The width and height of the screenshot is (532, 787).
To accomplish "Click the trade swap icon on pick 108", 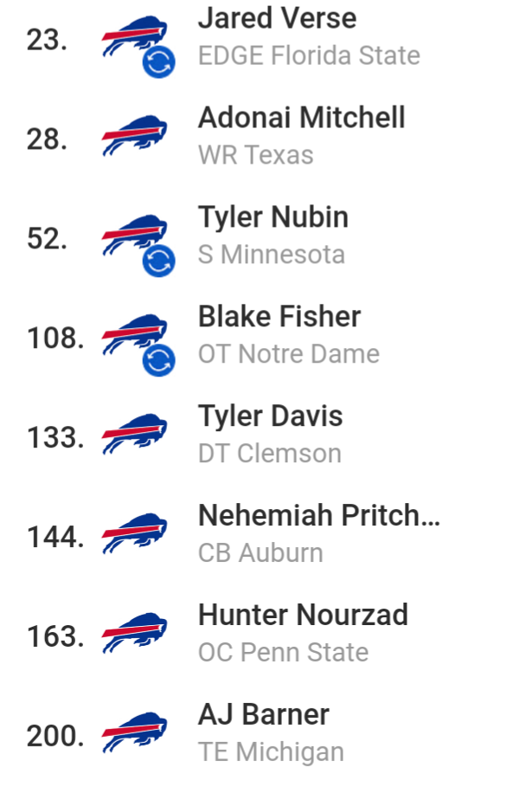I will point(158,360).
